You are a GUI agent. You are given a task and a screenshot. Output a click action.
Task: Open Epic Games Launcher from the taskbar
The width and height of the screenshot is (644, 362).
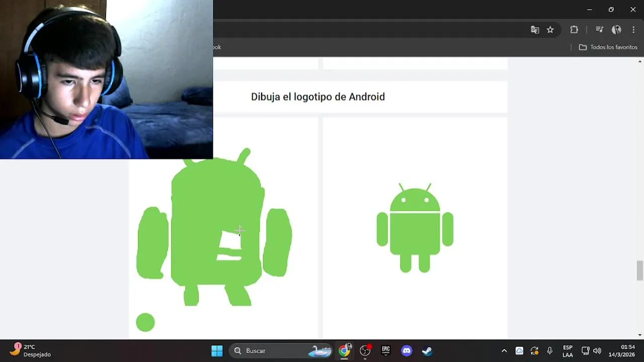coord(386,351)
